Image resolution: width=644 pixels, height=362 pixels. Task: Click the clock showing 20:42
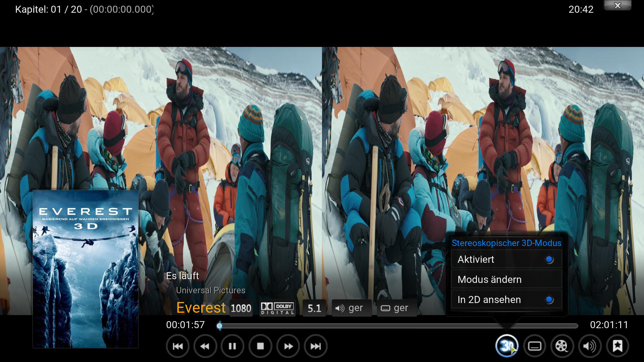point(581,9)
